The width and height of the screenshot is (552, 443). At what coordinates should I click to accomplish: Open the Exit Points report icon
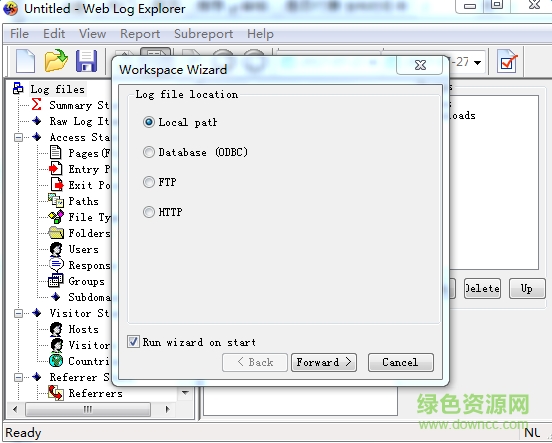[56, 185]
